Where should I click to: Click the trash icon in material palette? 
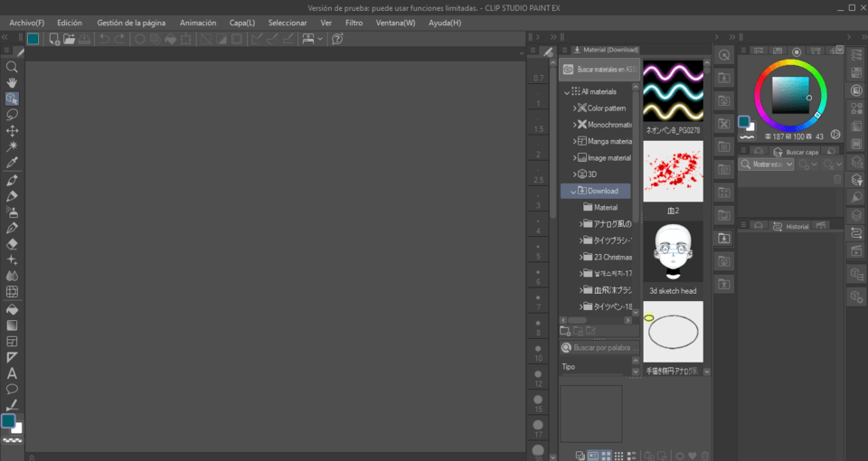pos(704,456)
